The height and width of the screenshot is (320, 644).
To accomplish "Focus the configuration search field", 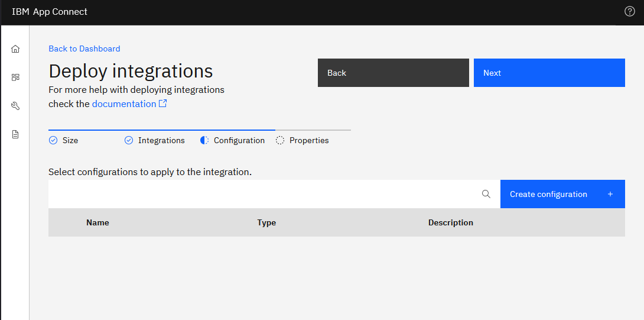I will pyautogui.click(x=274, y=194).
